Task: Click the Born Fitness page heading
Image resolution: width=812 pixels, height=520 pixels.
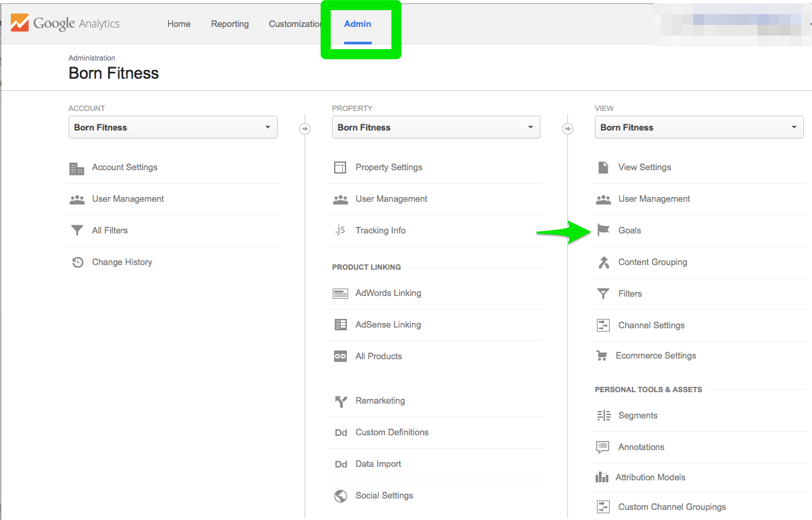Action: pos(114,73)
